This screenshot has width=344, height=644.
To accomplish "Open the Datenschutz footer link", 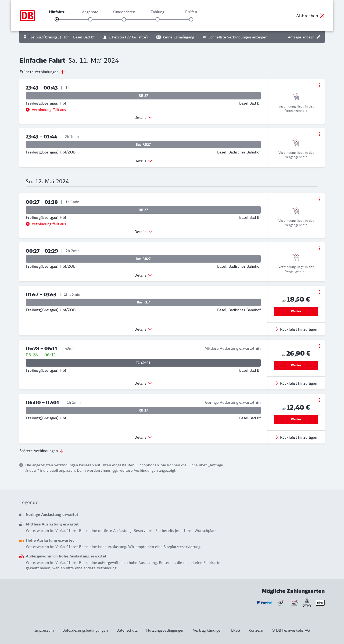I will click(127, 630).
